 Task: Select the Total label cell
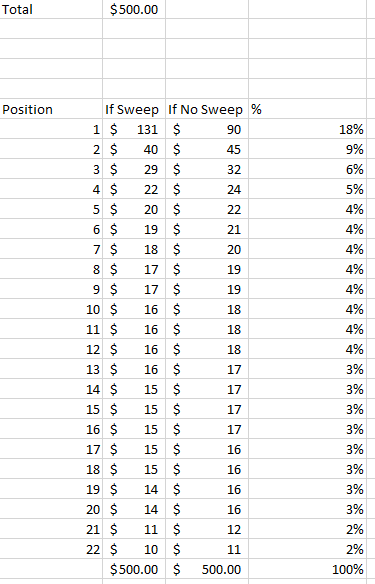click(51, 9)
